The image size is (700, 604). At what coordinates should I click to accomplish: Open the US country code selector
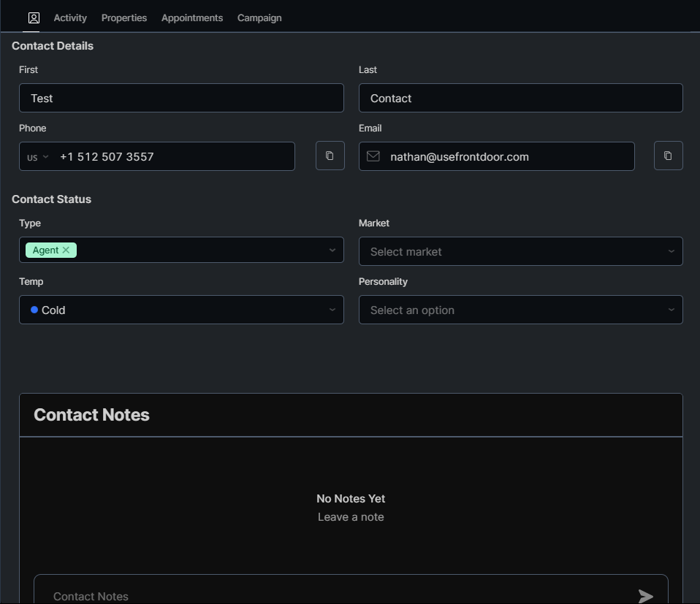(x=37, y=157)
